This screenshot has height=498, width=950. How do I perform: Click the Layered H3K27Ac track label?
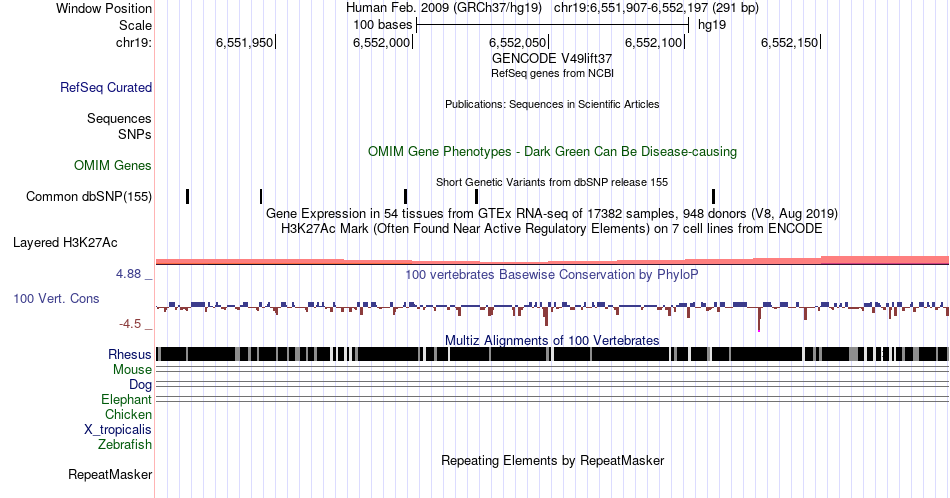(x=65, y=242)
